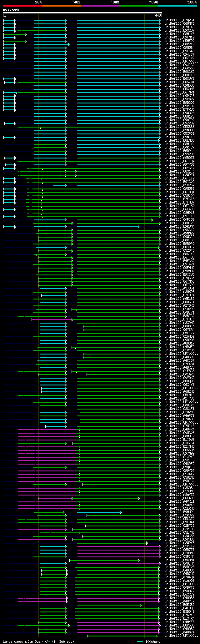Select the UniRef100_Q26H52 label
This screenshot has height=644, width=200.
(179, 336)
